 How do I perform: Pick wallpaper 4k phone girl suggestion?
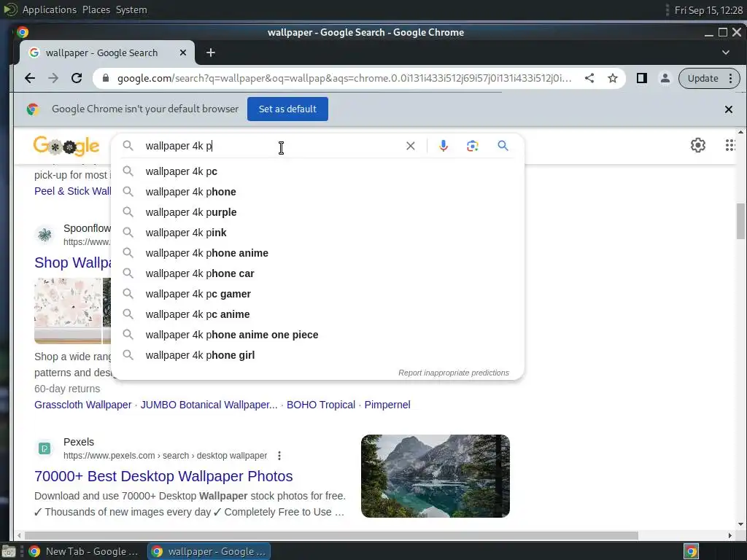(318, 356)
